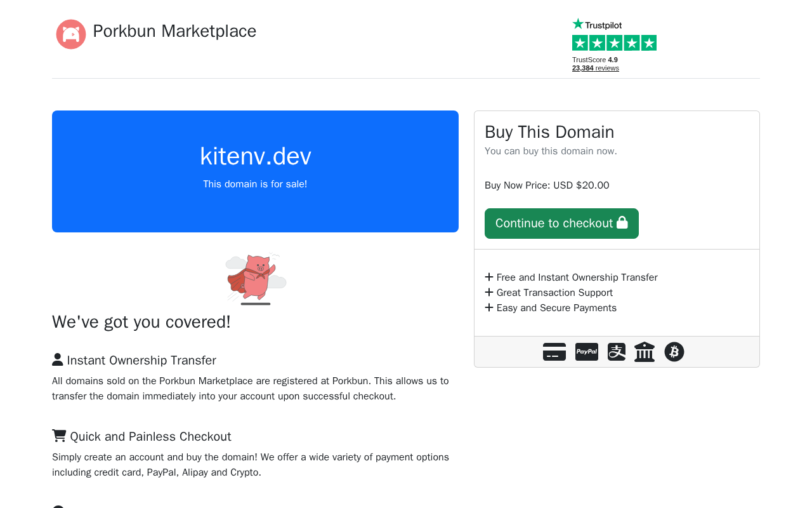Click the credit card payment icon
812x508 pixels.
click(x=554, y=352)
